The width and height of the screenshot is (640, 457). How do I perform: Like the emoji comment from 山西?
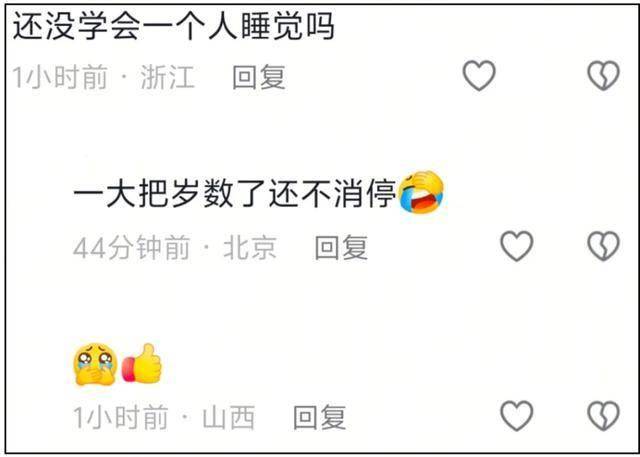coord(517,416)
